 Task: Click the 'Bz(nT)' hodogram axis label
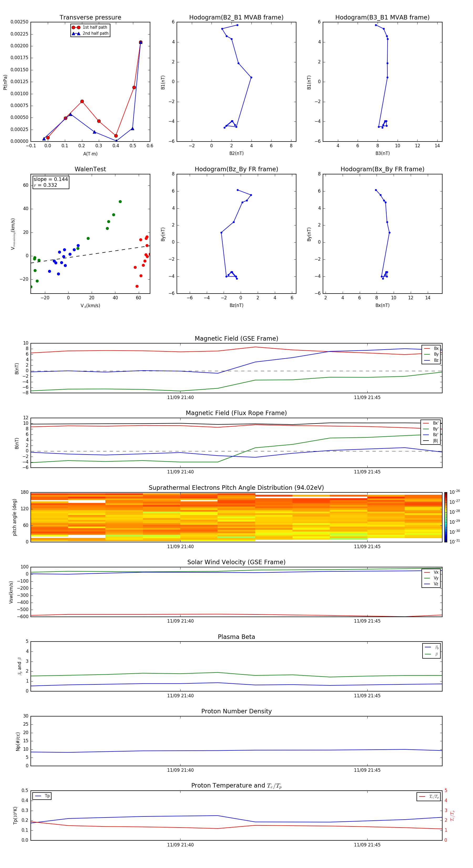coord(236,305)
